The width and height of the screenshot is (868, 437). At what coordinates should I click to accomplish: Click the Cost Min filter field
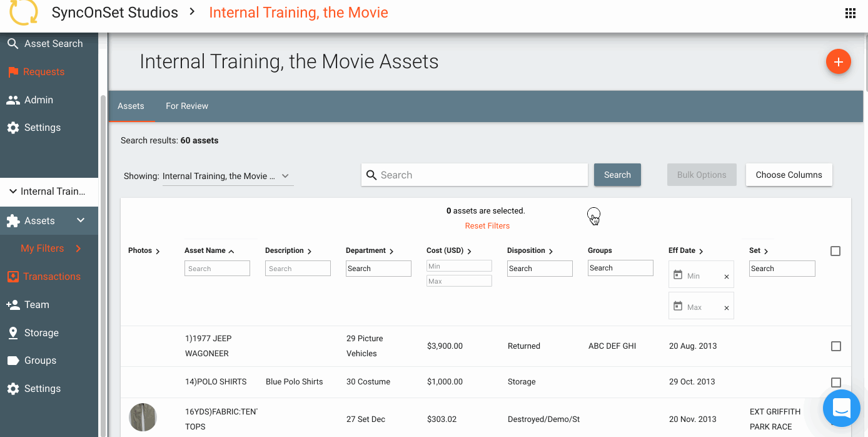(459, 266)
